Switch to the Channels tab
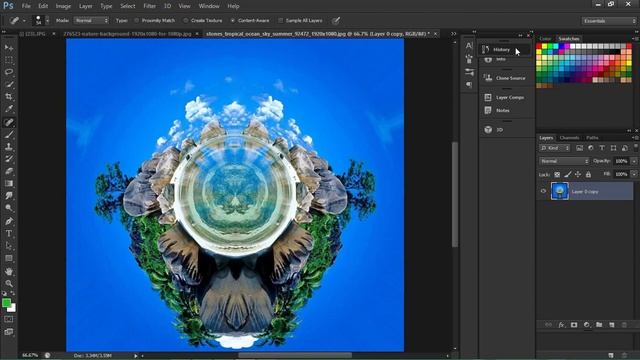Screen dimensions: 640x360 569,138
